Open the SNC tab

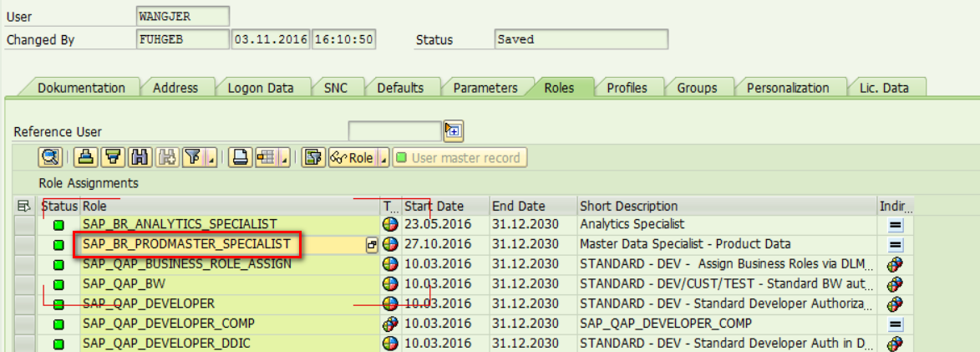[336, 88]
